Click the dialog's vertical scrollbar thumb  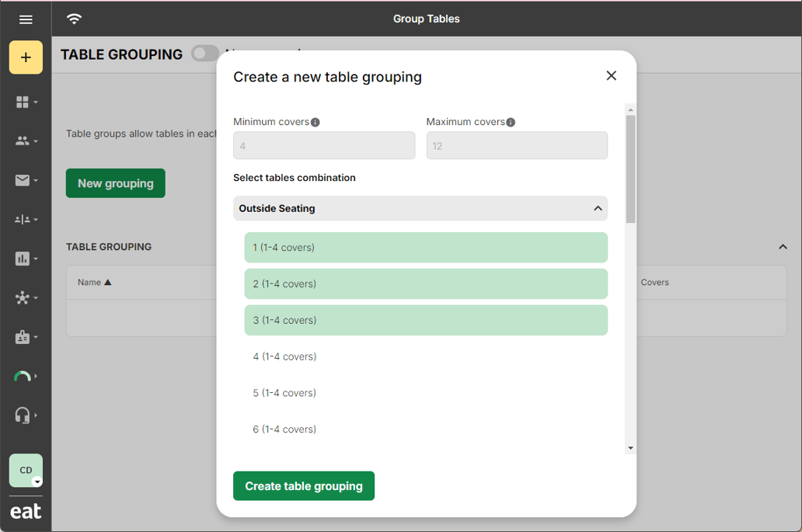[x=630, y=168]
